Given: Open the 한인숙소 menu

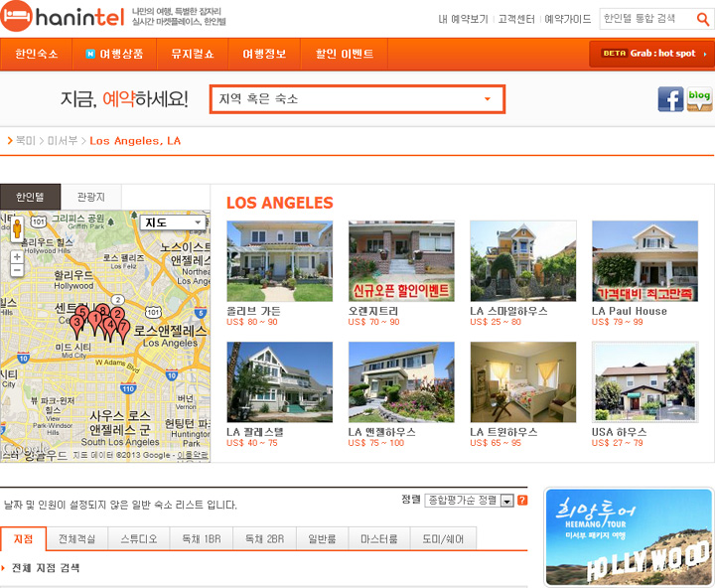Looking at the screenshot, I should (37, 54).
